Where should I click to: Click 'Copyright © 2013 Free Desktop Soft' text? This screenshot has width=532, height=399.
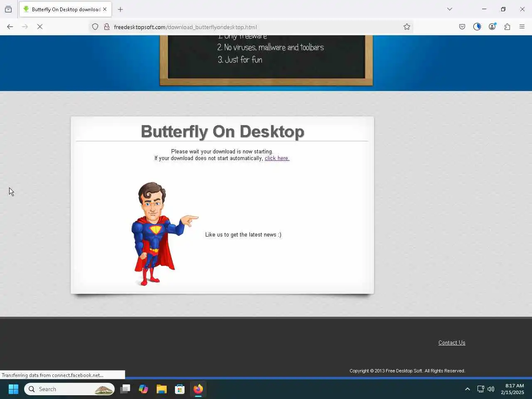tap(386, 371)
